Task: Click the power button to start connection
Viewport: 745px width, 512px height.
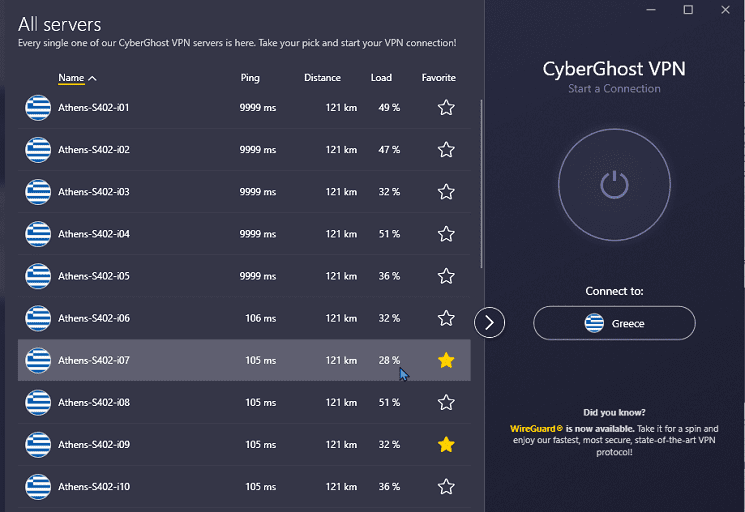Action: [614, 185]
